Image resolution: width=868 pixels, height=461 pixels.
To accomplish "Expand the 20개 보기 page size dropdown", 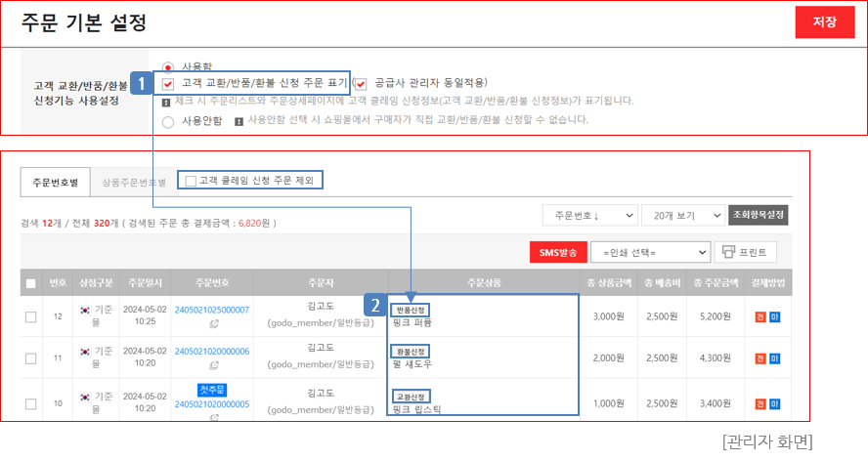I will click(682, 215).
